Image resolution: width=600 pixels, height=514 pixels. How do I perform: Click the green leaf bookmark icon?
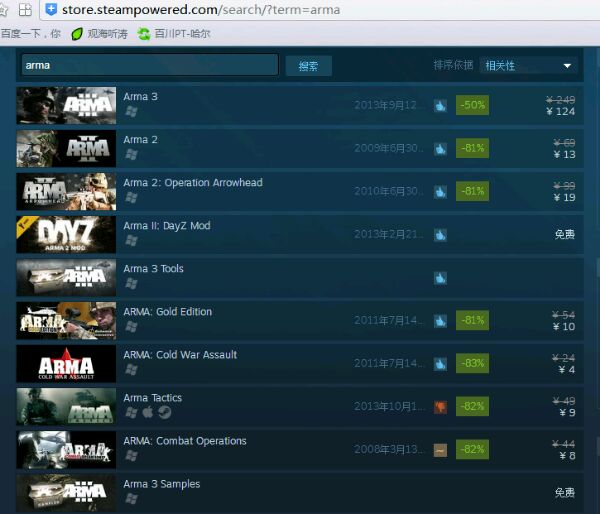click(77, 34)
